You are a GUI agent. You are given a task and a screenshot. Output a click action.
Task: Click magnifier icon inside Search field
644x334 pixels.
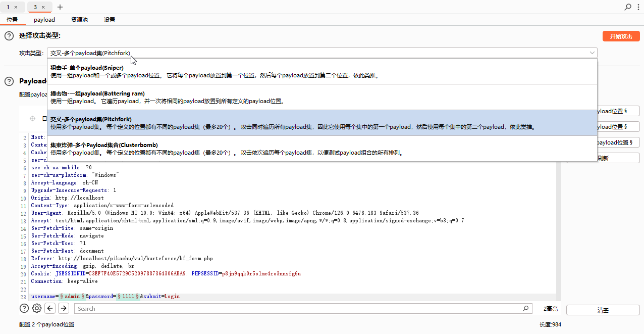point(526,308)
